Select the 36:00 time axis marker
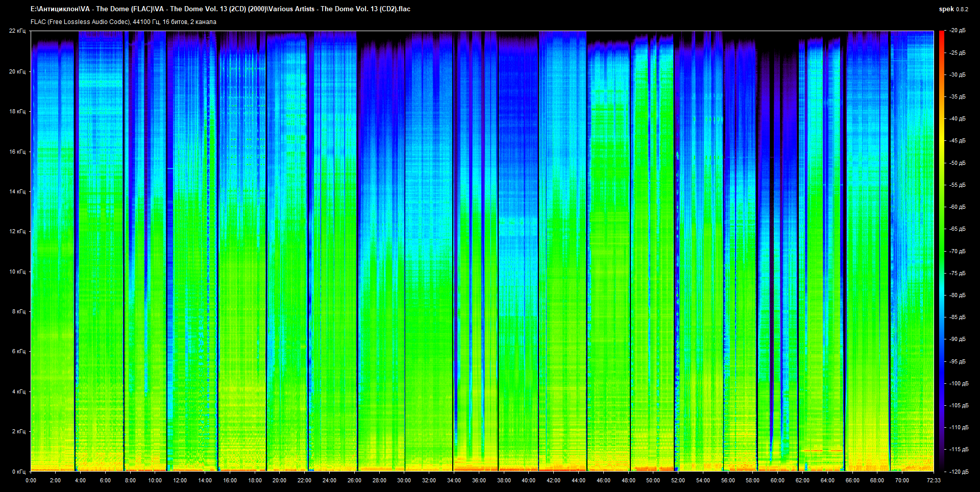 [479, 480]
